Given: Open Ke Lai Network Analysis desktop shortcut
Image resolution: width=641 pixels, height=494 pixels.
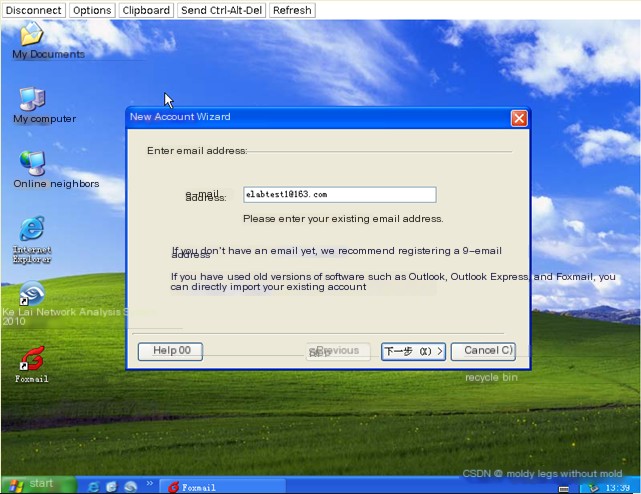Looking at the screenshot, I should coord(32,293).
